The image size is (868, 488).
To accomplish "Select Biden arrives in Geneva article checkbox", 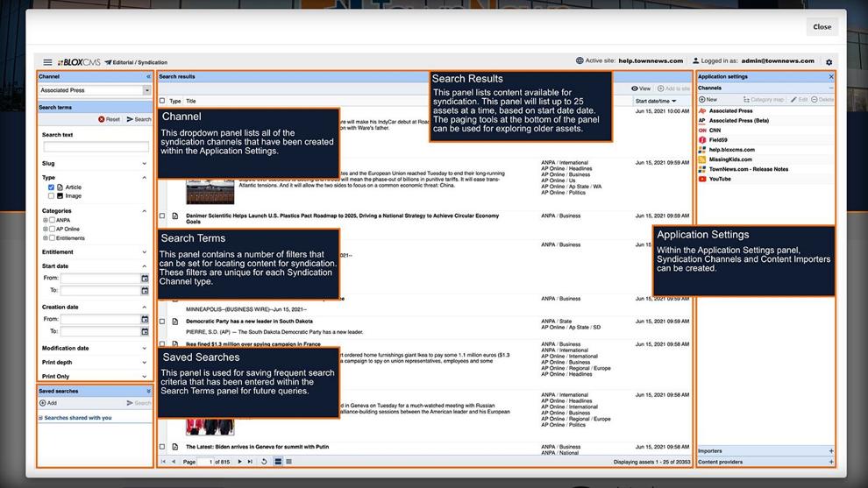I will coord(162,447).
